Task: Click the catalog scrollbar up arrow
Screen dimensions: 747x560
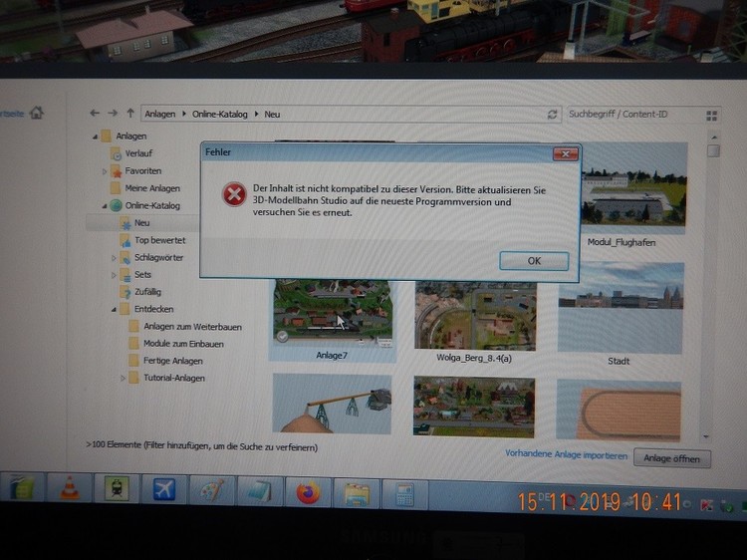Action: 714,138
